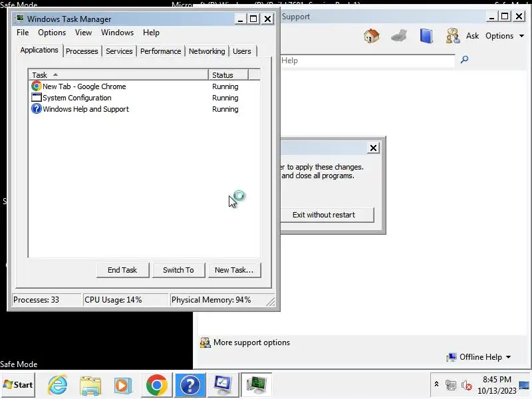
Task: Open the Options menu in Task Manager
Action: tap(52, 33)
